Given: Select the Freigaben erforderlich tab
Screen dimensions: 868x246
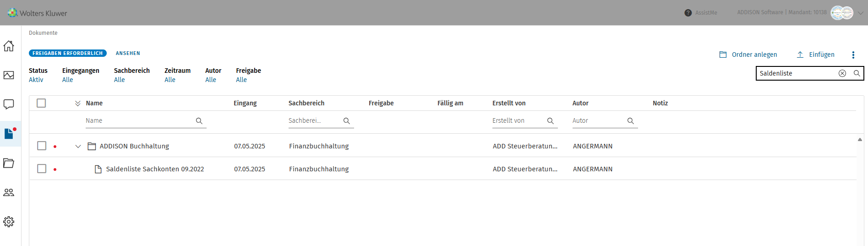Looking at the screenshot, I should coord(68,53).
